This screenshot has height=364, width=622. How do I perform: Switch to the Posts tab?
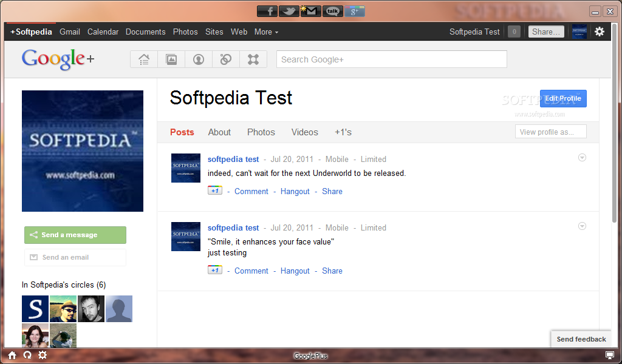coord(182,132)
